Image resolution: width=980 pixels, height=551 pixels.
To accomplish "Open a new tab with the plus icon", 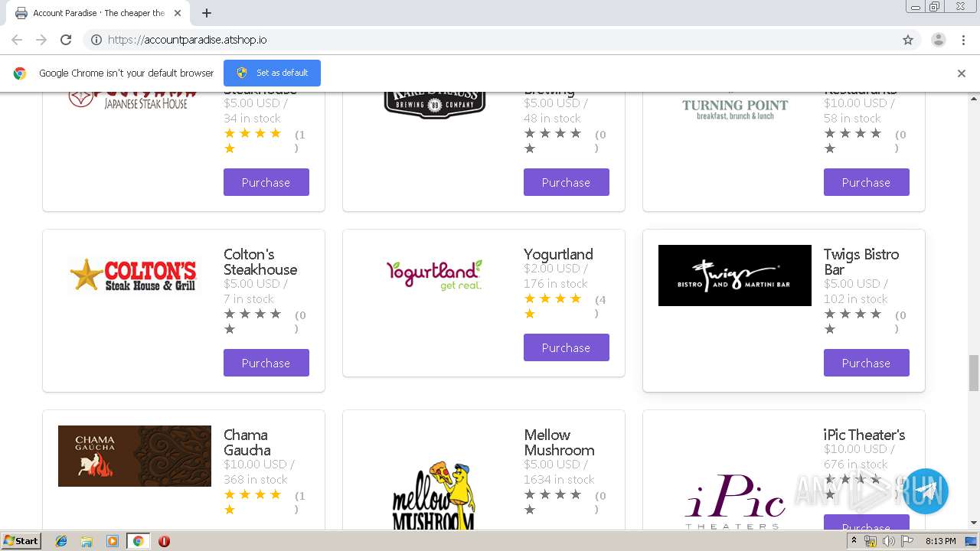I will [x=207, y=13].
